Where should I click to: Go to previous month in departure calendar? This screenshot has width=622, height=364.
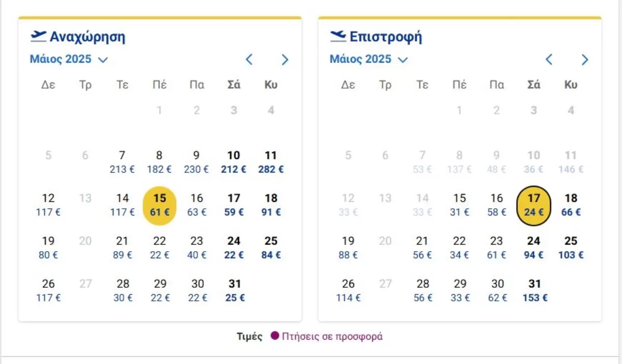click(x=249, y=60)
